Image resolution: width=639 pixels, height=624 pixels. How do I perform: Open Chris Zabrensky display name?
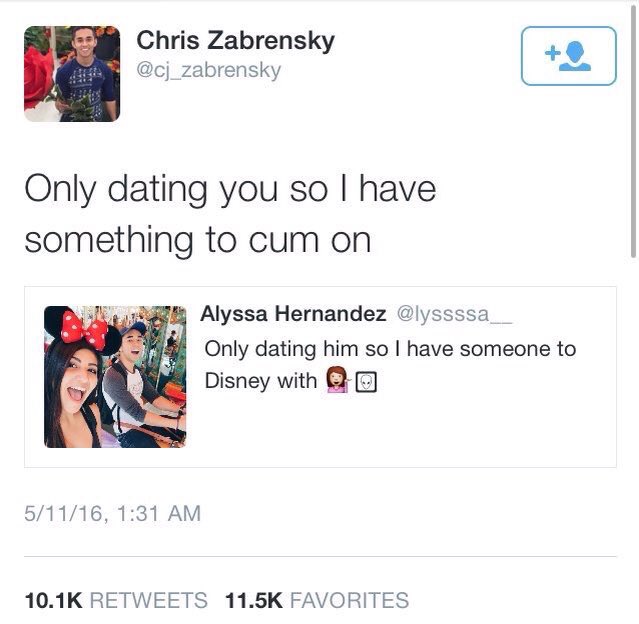236,41
